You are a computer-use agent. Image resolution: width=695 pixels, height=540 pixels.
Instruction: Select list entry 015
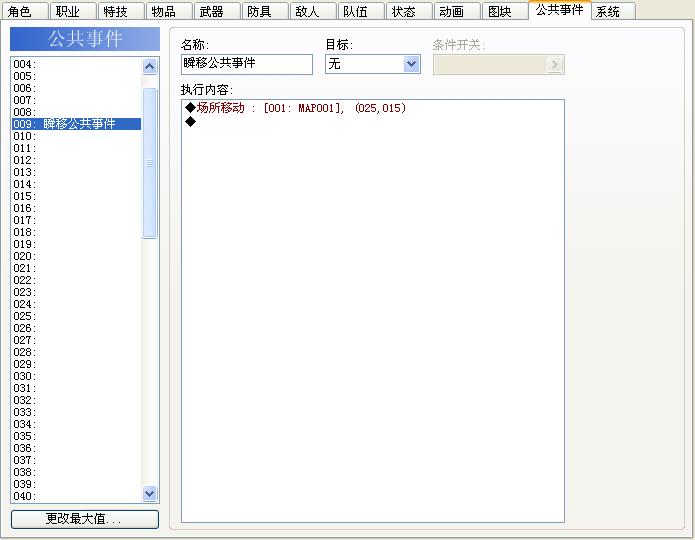click(x=76, y=196)
